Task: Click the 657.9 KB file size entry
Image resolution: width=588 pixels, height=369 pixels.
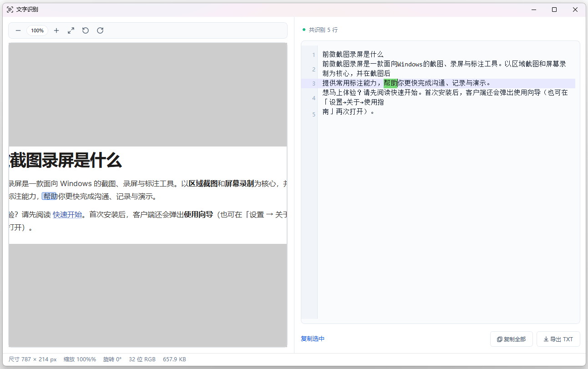Action: coord(174,359)
